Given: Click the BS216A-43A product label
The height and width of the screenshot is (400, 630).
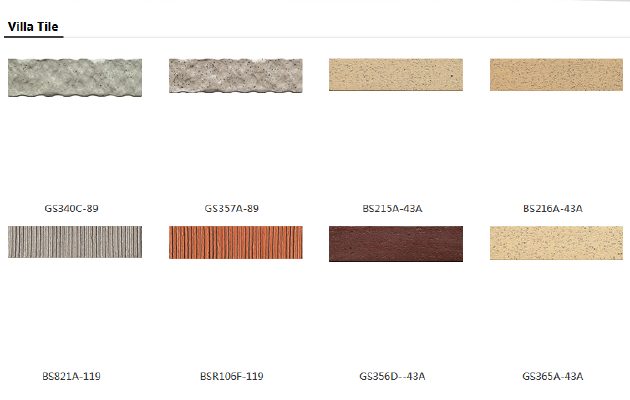Looking at the screenshot, I should [552, 208].
